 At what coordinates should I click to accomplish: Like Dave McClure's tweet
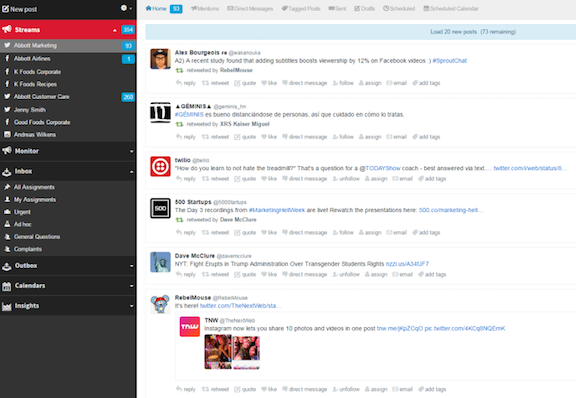tap(269, 275)
